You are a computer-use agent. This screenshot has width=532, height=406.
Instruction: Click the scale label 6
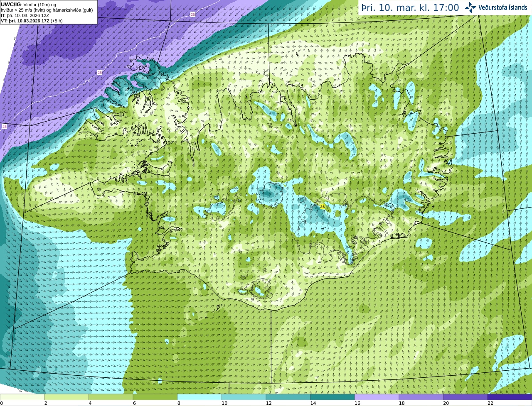pos(134,403)
